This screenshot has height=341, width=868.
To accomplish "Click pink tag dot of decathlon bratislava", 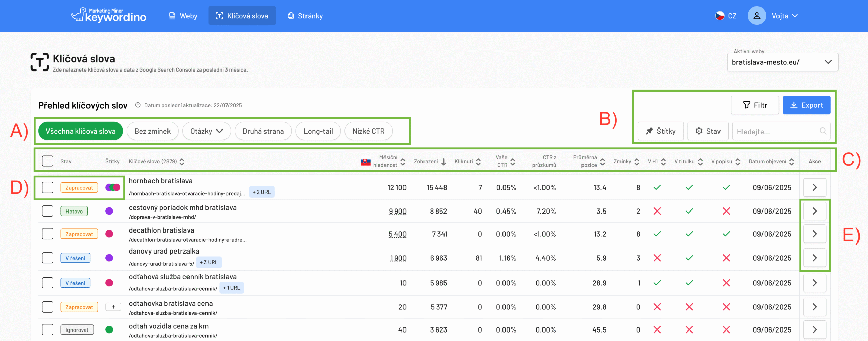I will (109, 234).
